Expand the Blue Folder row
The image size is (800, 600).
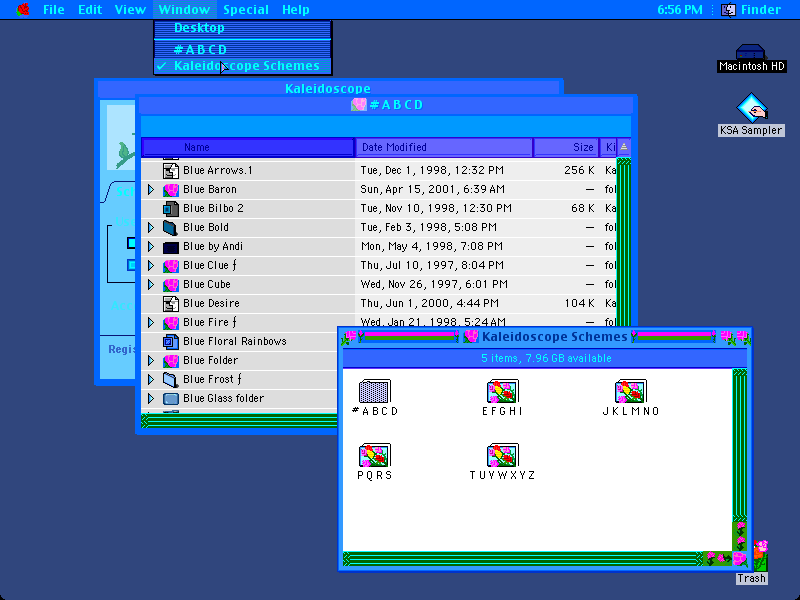(151, 360)
